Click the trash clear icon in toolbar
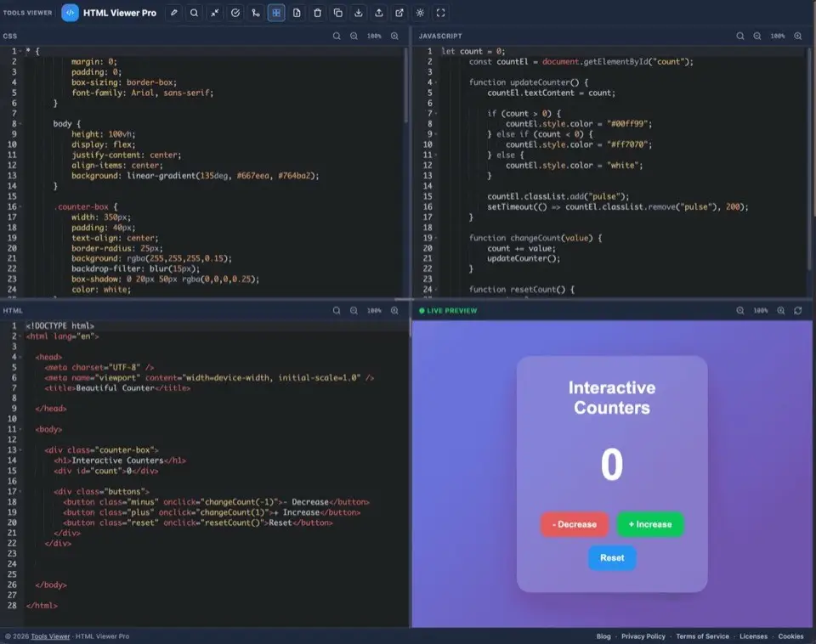The image size is (816, 644). pyautogui.click(x=317, y=13)
